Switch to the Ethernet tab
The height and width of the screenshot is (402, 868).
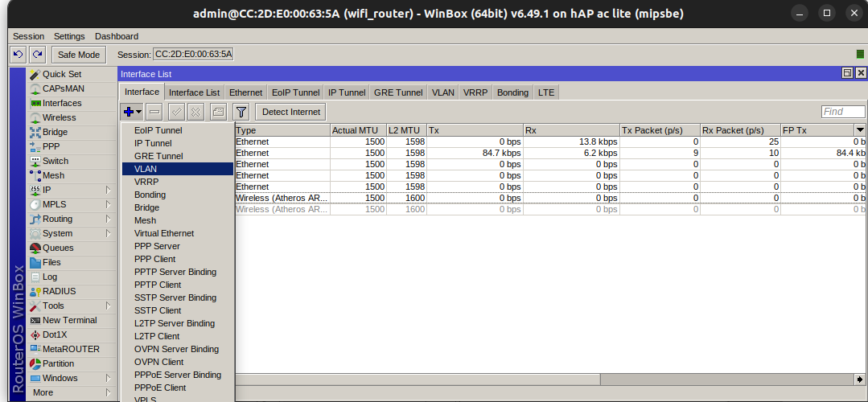pyautogui.click(x=245, y=92)
